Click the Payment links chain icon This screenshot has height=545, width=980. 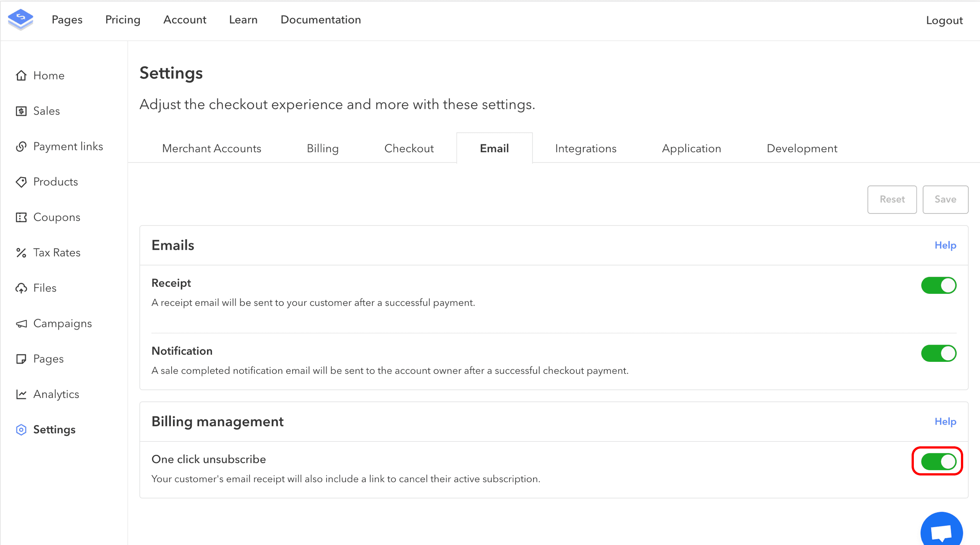21,146
